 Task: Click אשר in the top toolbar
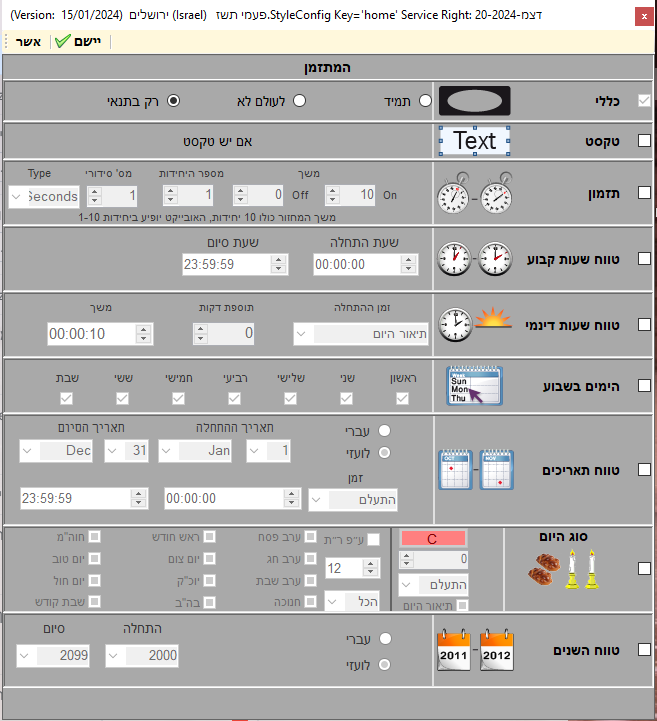pyautogui.click(x=28, y=41)
